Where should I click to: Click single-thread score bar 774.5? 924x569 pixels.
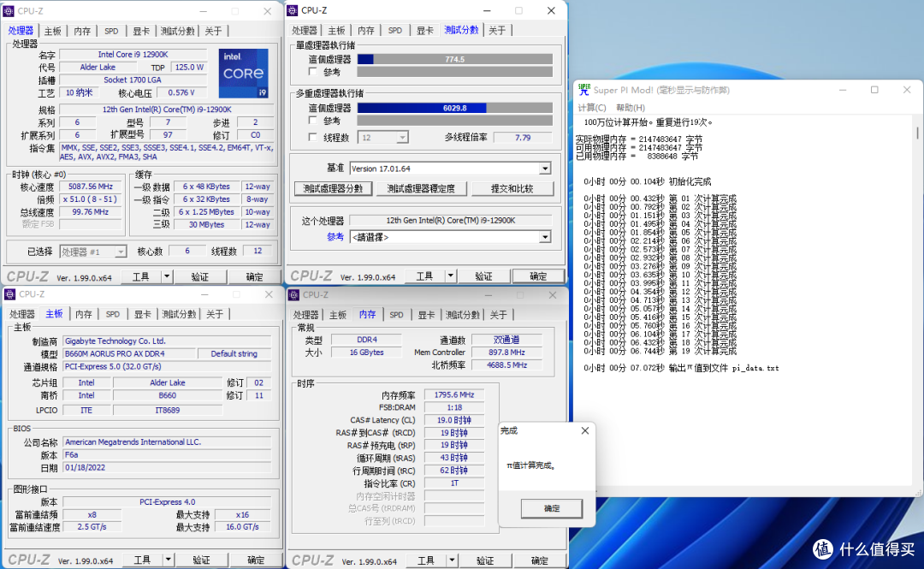[455, 59]
